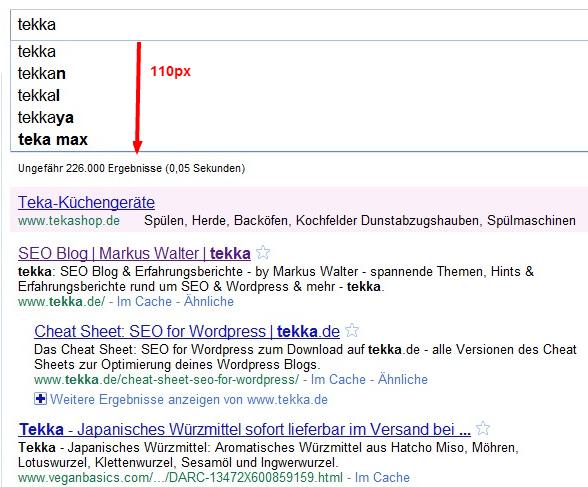This screenshot has height=487, width=588.
Task: Open Im Cache for cheat-sheet-seo-for-wordpress result
Action: 338,379
